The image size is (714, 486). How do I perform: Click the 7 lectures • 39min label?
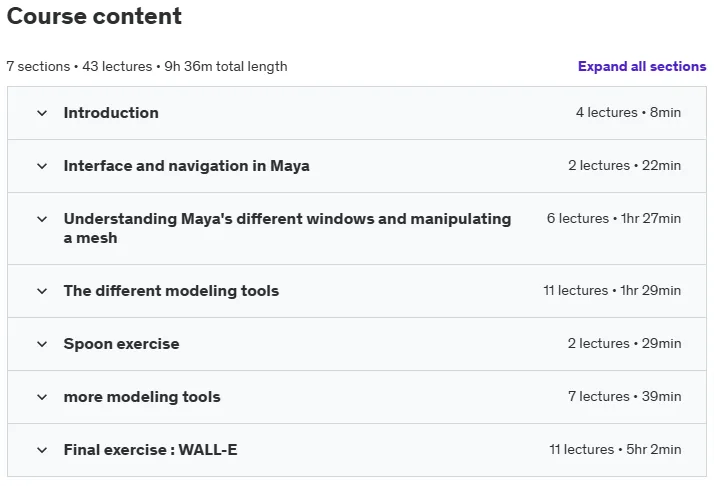(625, 396)
